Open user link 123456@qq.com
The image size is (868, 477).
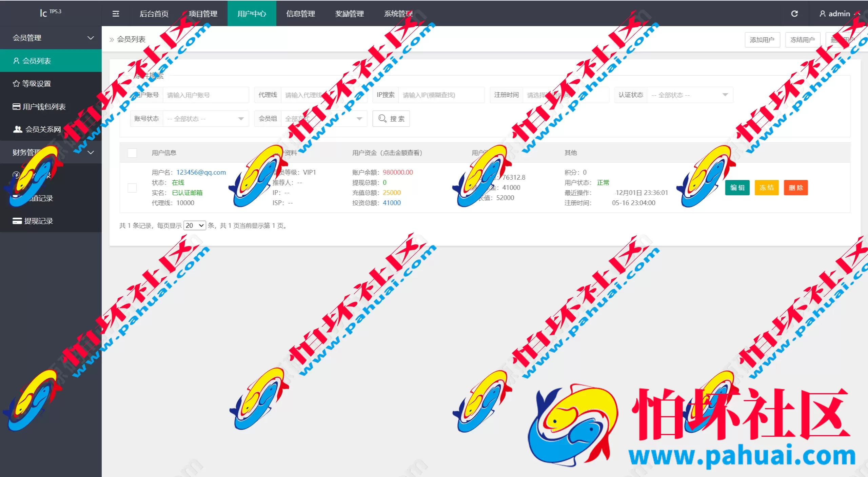(x=201, y=172)
